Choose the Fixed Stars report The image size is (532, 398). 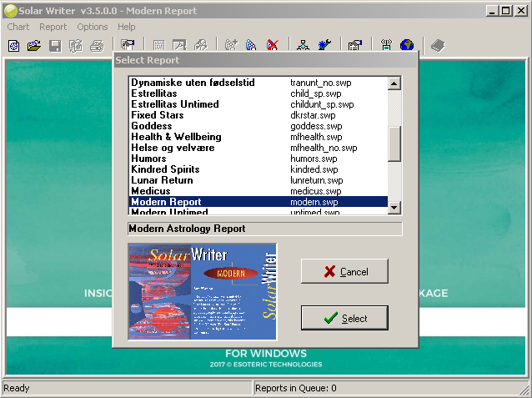coord(258,115)
